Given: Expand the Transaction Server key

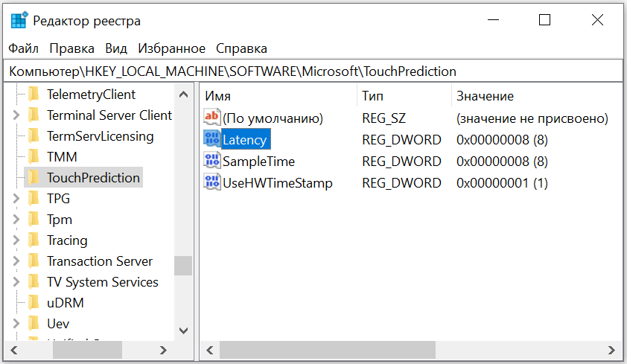Looking at the screenshot, I should click(x=16, y=261).
